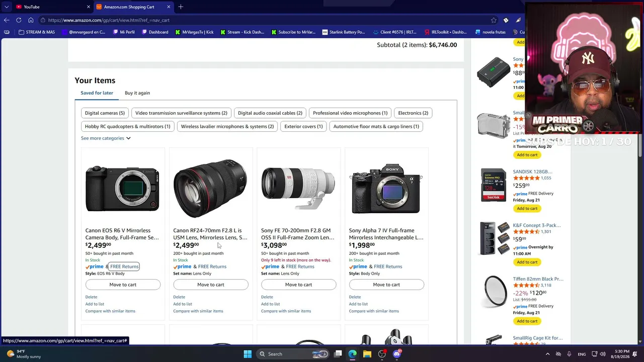Open Discord from the taskbar
This screenshot has height=362, width=644.
coord(396,354)
